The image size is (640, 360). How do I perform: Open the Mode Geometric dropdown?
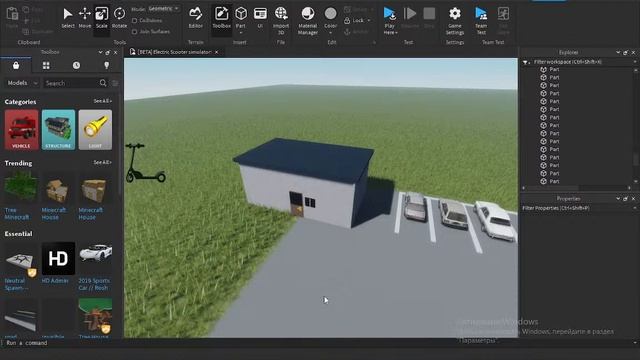(x=164, y=9)
